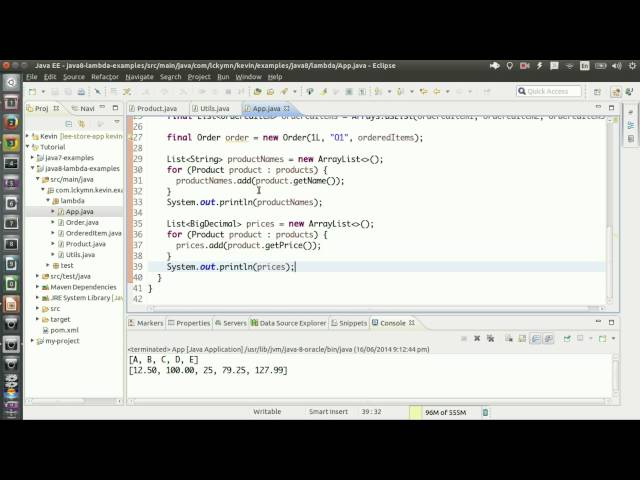Open the Project Explorer view menu triangle

point(117,122)
